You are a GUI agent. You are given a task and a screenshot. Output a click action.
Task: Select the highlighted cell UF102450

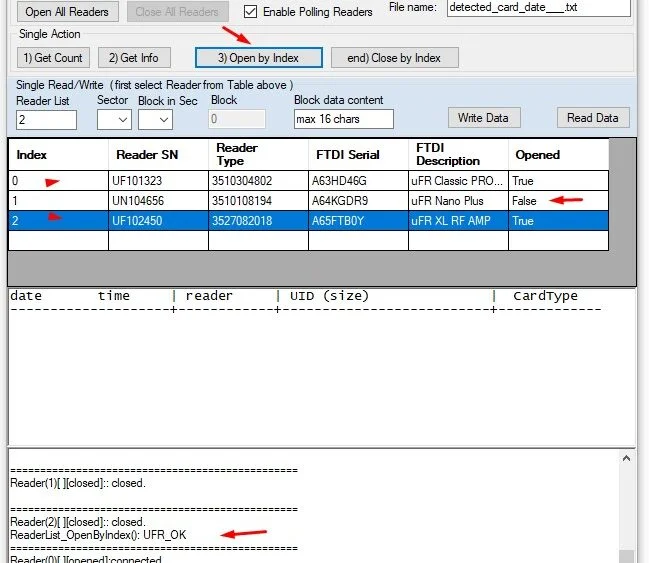tap(158, 221)
